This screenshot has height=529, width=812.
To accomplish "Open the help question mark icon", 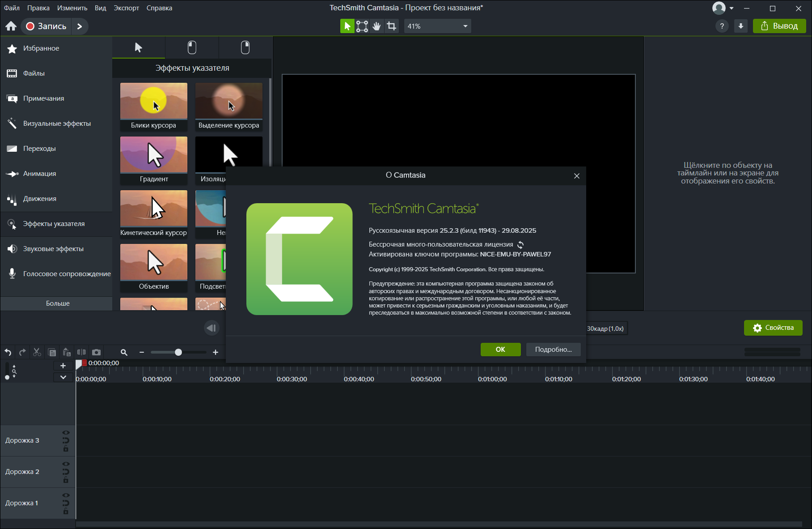I will 722,26.
